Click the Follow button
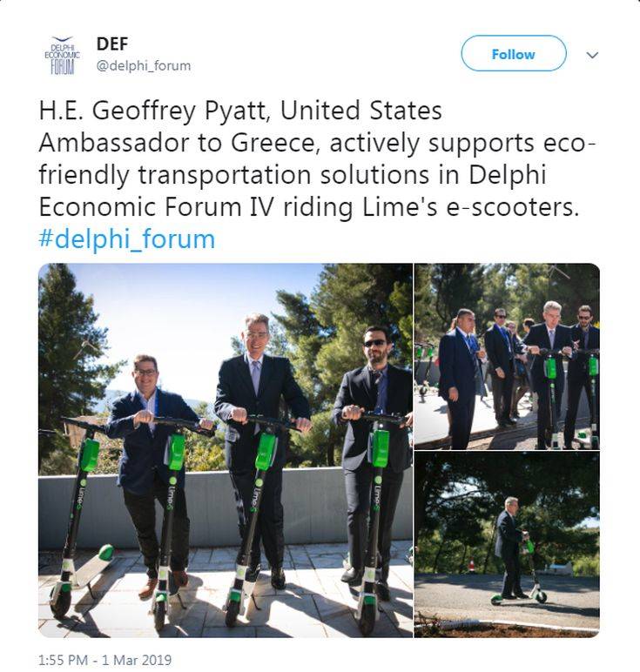Viewport: 640px width, 672px height. pyautogui.click(x=514, y=54)
